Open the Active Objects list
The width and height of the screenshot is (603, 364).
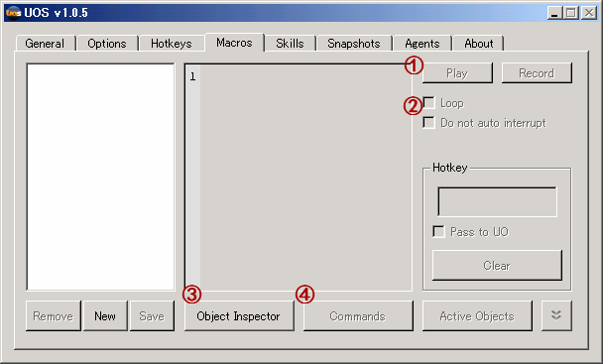(477, 316)
